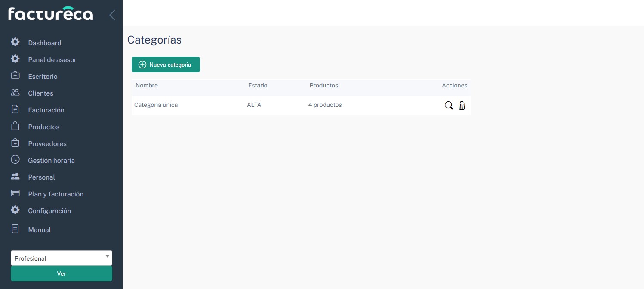Delete Categoría única with the trash icon
The width and height of the screenshot is (644, 289).
pyautogui.click(x=462, y=106)
